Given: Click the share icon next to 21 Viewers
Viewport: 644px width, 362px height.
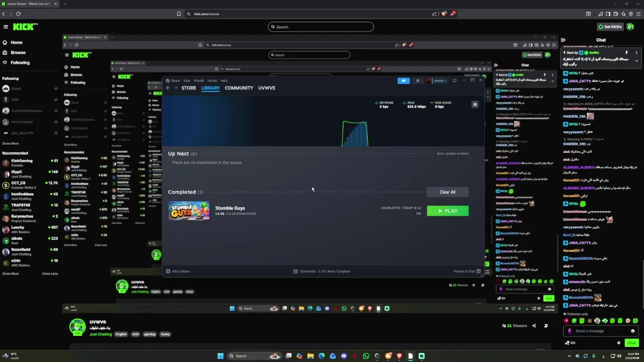Looking at the screenshot, I should pyautogui.click(x=534, y=326).
